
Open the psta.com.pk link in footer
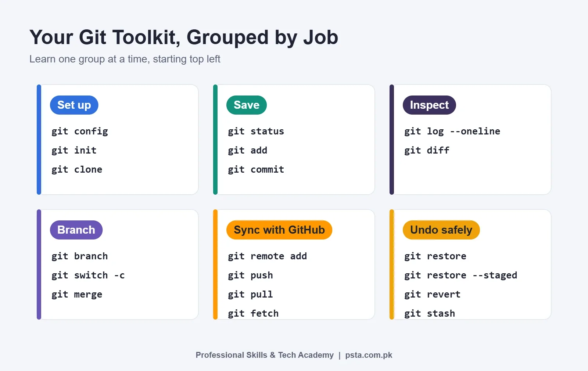[369, 355]
